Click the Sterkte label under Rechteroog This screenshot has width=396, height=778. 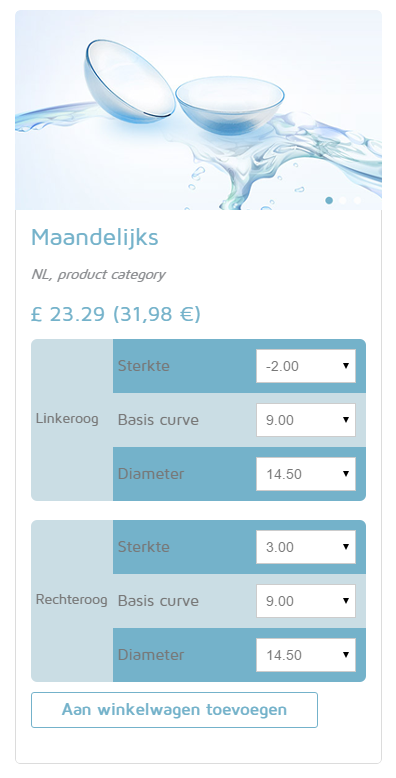pos(143,547)
